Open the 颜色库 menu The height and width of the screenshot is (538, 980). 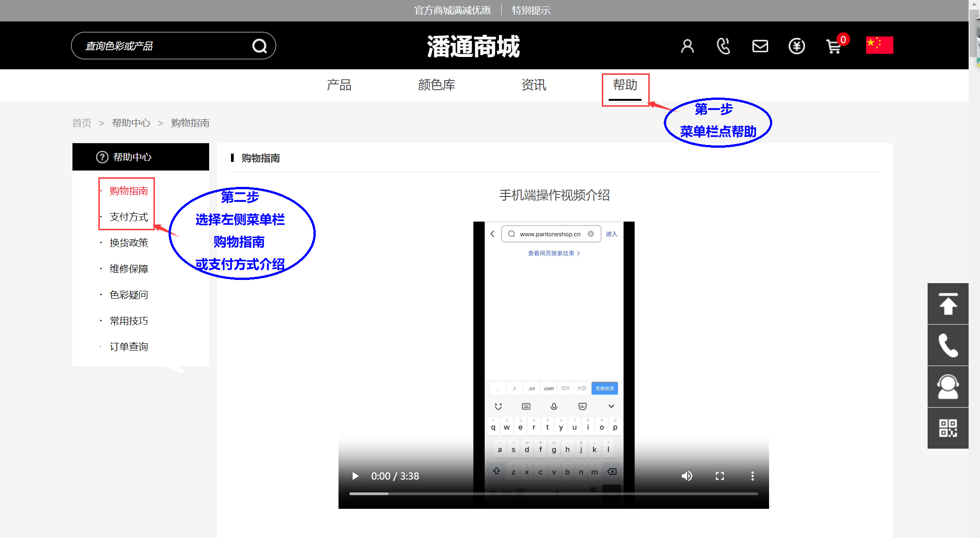(x=436, y=85)
